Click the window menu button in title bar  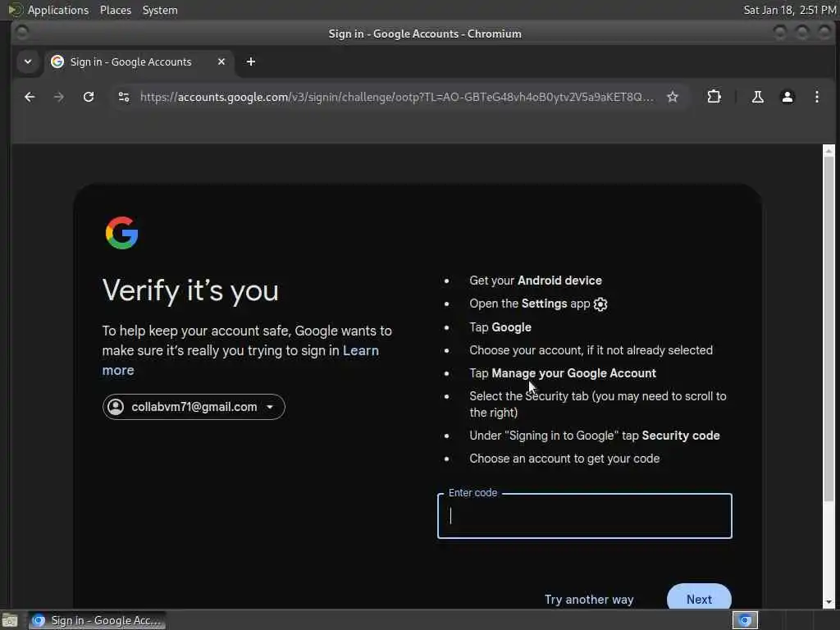point(22,33)
